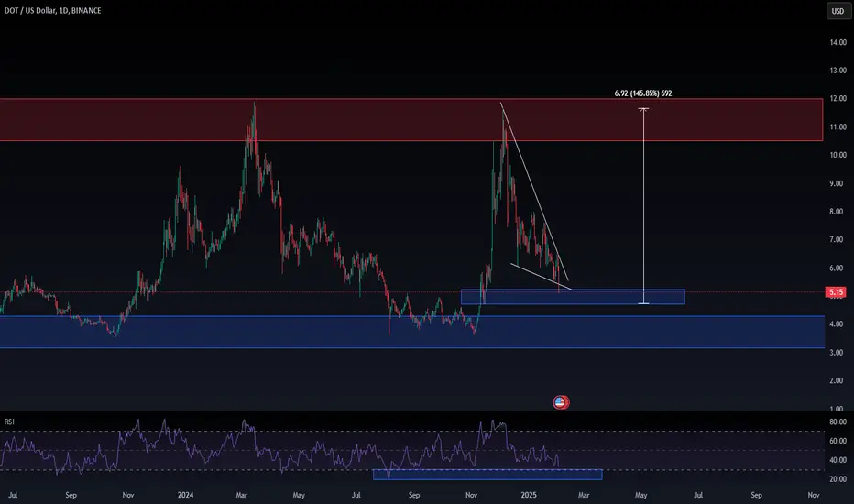Screen dimensions: 854x504
Task: Click 40.00 on the RSI axis
Action: pos(838,460)
